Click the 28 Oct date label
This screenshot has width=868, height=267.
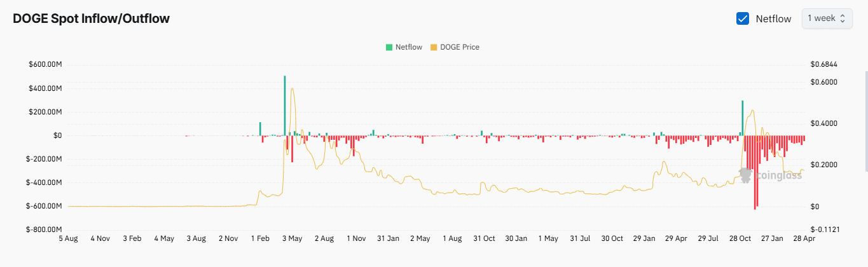click(740, 239)
